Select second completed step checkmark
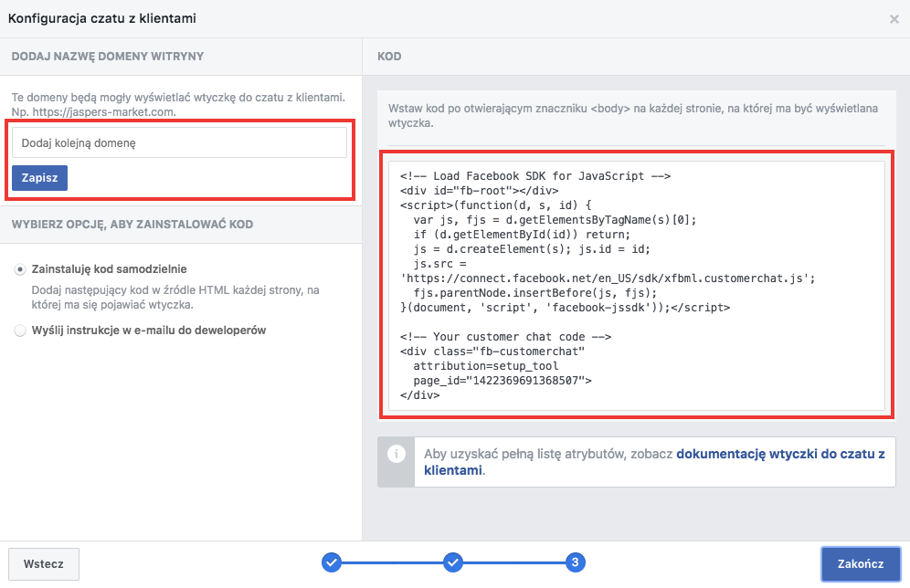The image size is (910, 588). click(x=453, y=562)
